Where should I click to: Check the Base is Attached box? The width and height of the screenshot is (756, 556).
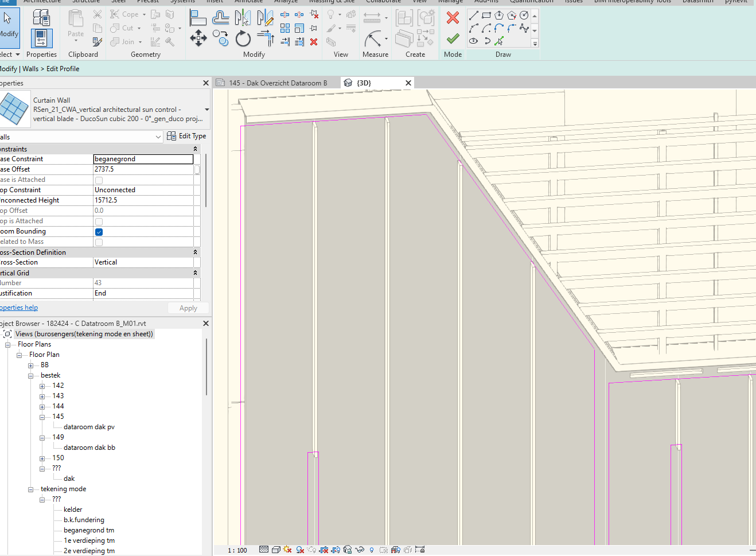[99, 179]
